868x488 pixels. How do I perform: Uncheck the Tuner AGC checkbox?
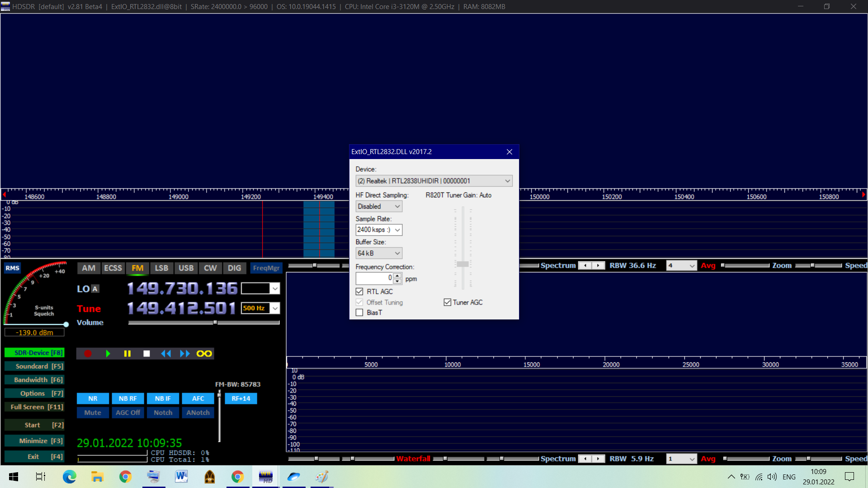pos(448,302)
